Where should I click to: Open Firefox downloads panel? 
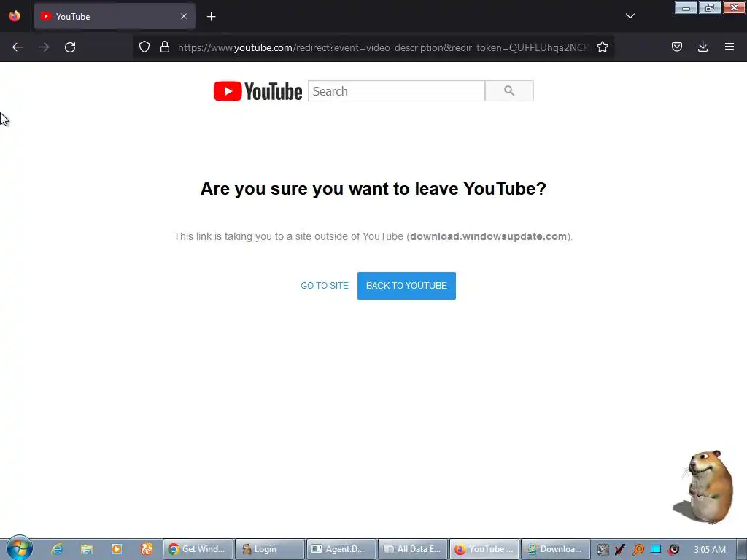[x=703, y=47]
